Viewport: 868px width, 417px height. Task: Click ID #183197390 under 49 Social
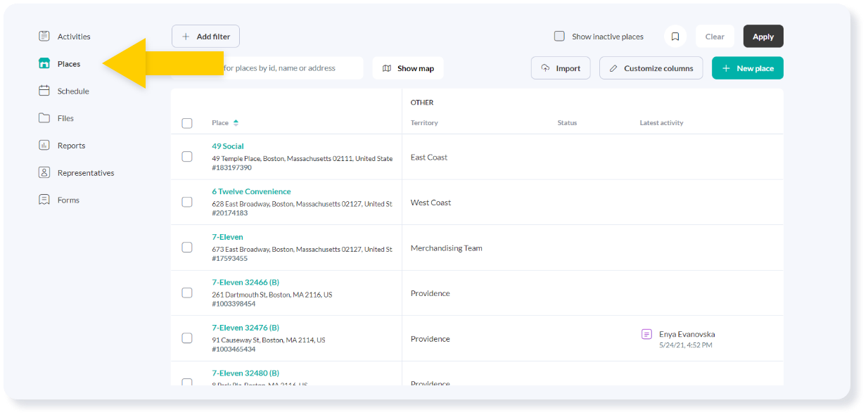tap(231, 168)
